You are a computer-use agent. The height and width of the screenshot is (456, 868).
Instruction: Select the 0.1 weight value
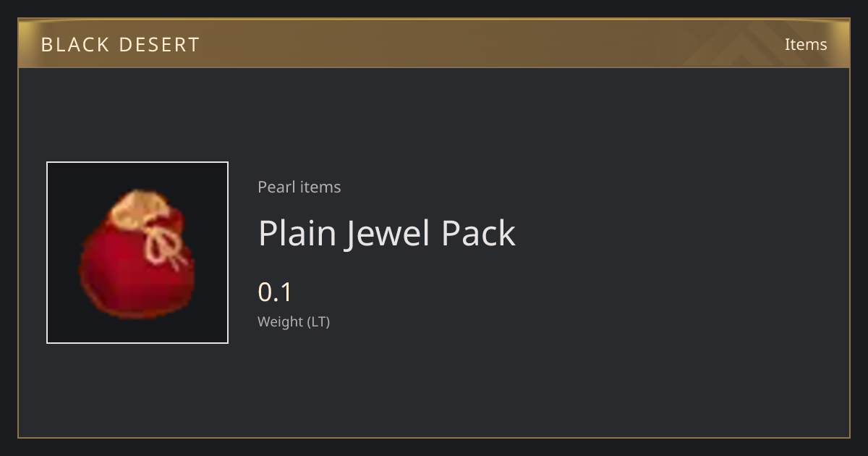(275, 292)
